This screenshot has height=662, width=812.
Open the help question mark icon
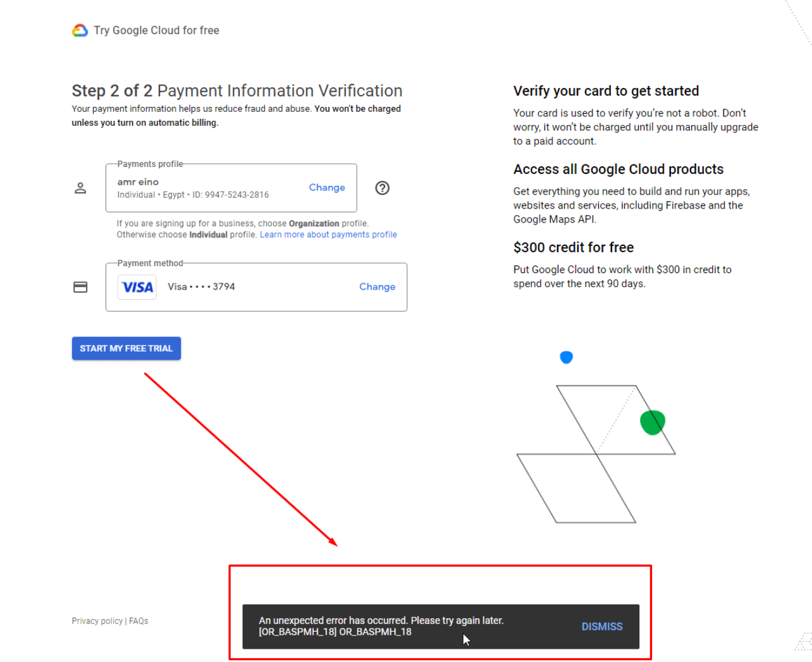tap(382, 187)
